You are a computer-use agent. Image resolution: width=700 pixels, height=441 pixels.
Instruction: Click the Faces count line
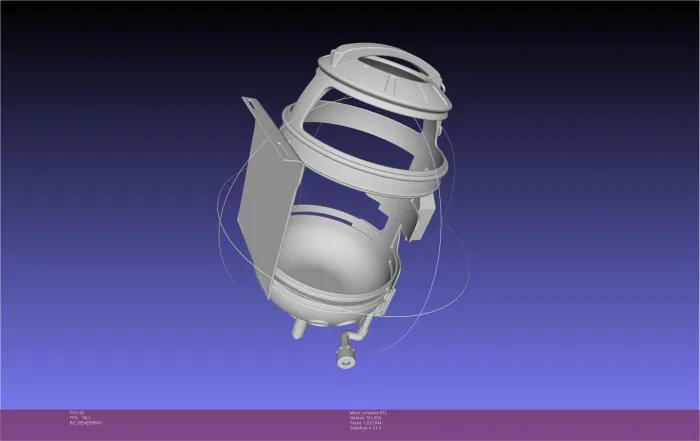[x=366, y=423]
